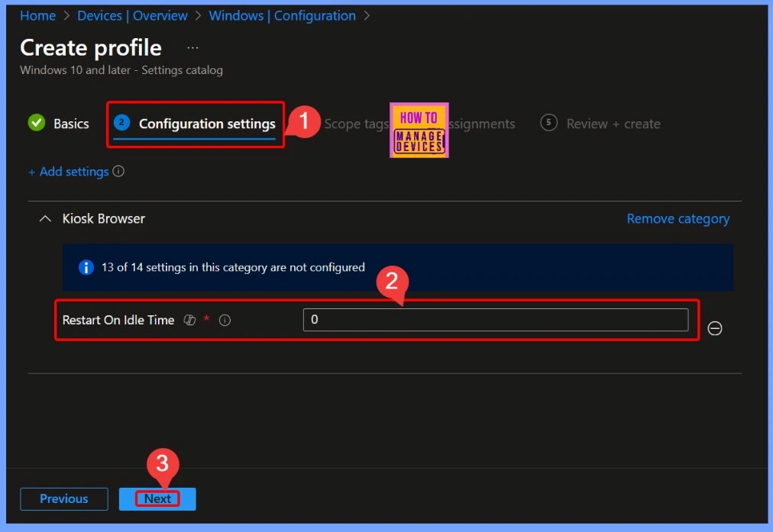
Task: Select the Basics step tab
Action: [x=71, y=124]
